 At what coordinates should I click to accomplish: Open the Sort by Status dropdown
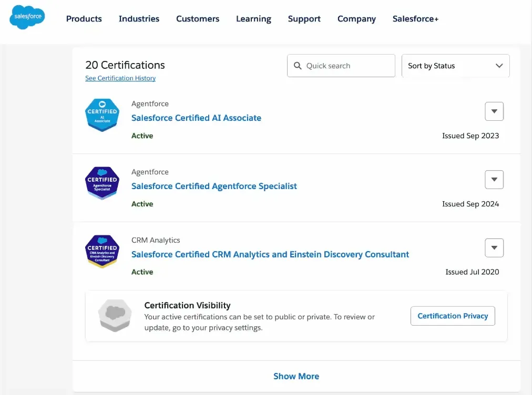pyautogui.click(x=455, y=66)
